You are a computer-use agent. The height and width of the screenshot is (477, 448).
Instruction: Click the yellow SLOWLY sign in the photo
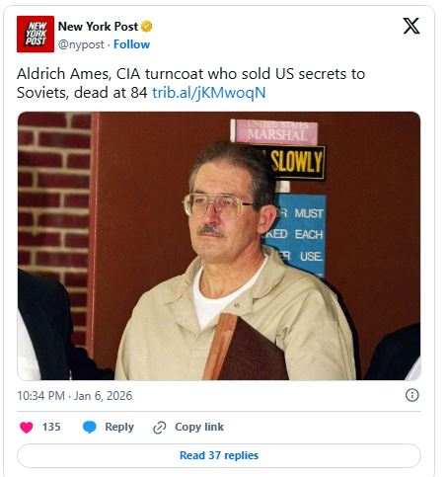point(296,162)
